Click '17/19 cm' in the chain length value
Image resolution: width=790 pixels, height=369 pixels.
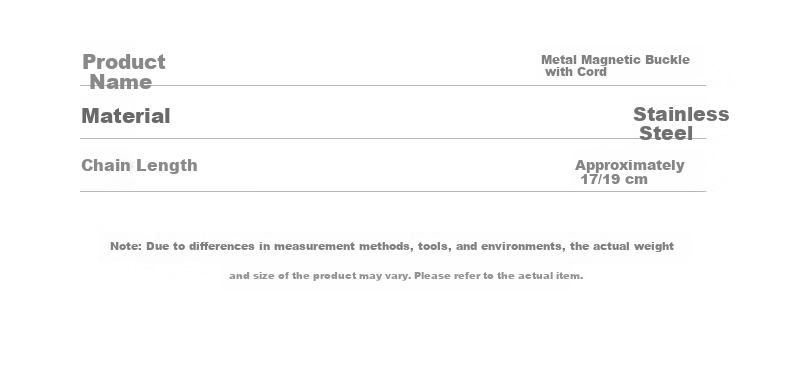(614, 179)
